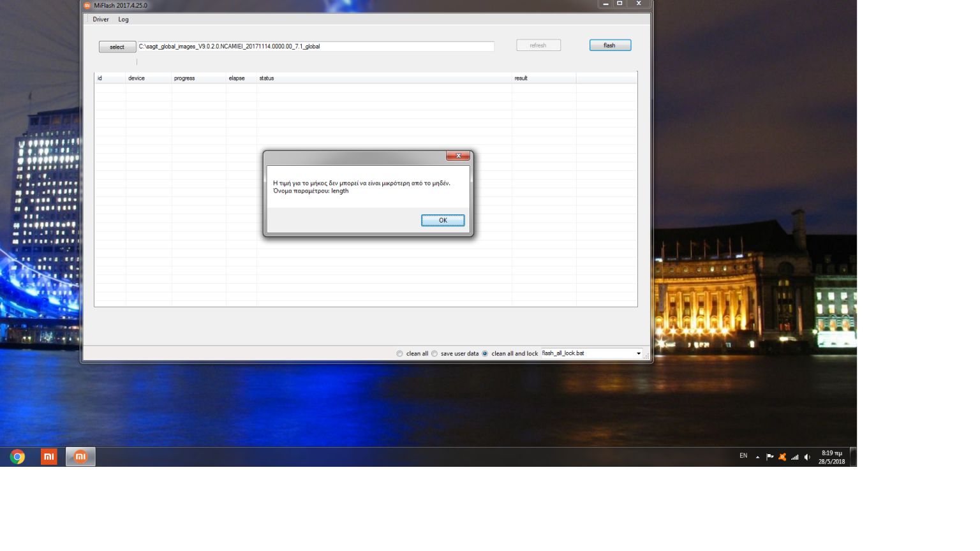Click the 'device' column header

tap(149, 78)
